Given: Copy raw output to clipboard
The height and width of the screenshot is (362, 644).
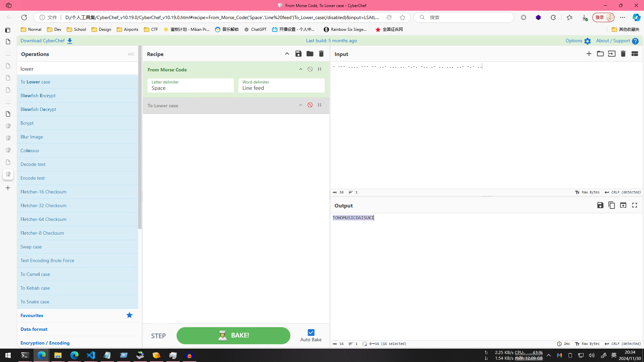Looking at the screenshot, I should click(611, 205).
